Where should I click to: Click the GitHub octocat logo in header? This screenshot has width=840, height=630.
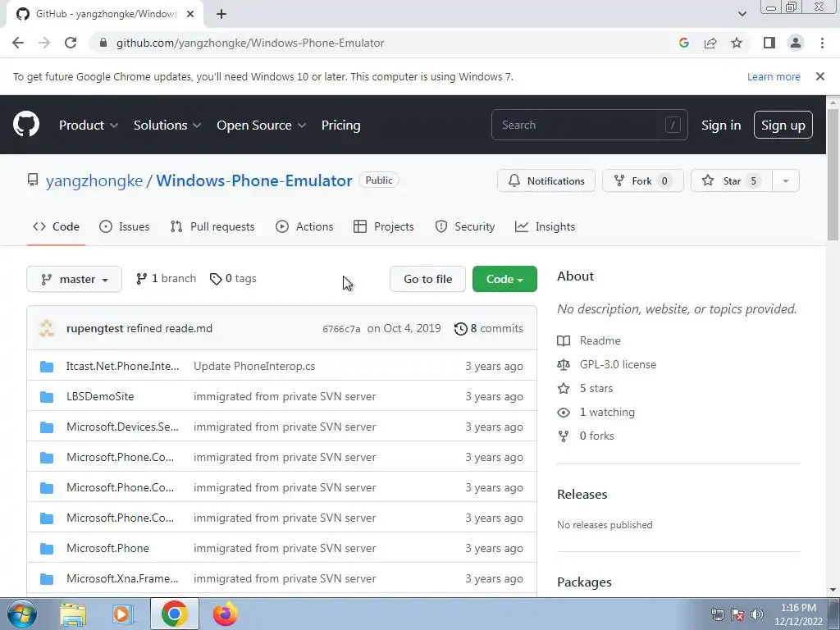pyautogui.click(x=25, y=125)
